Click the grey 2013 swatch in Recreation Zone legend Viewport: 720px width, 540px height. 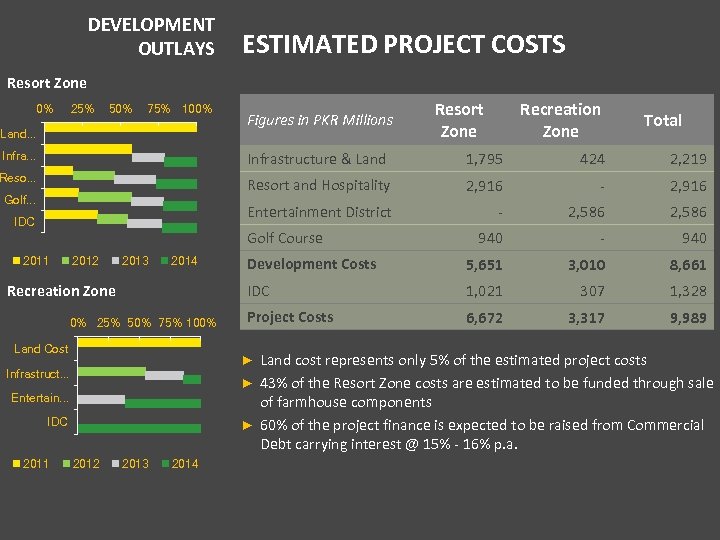[116, 464]
